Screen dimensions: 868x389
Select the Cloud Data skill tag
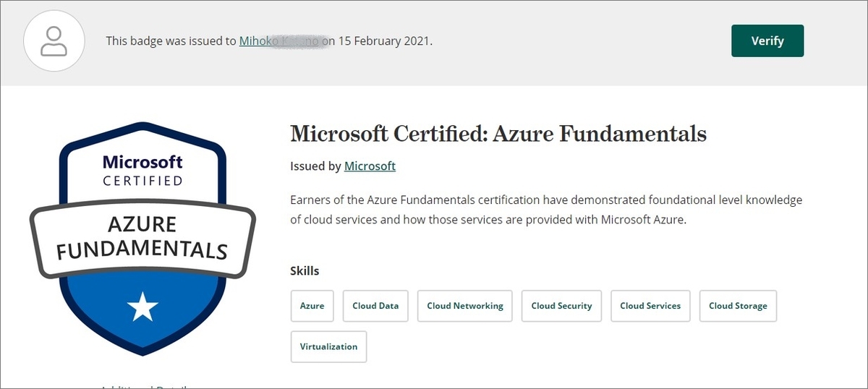[375, 306]
